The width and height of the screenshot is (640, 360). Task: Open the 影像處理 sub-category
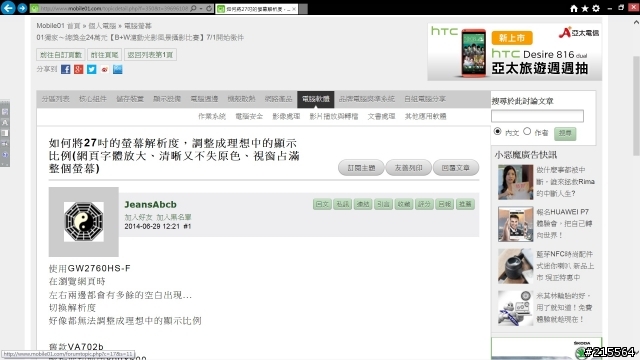pos(286,116)
